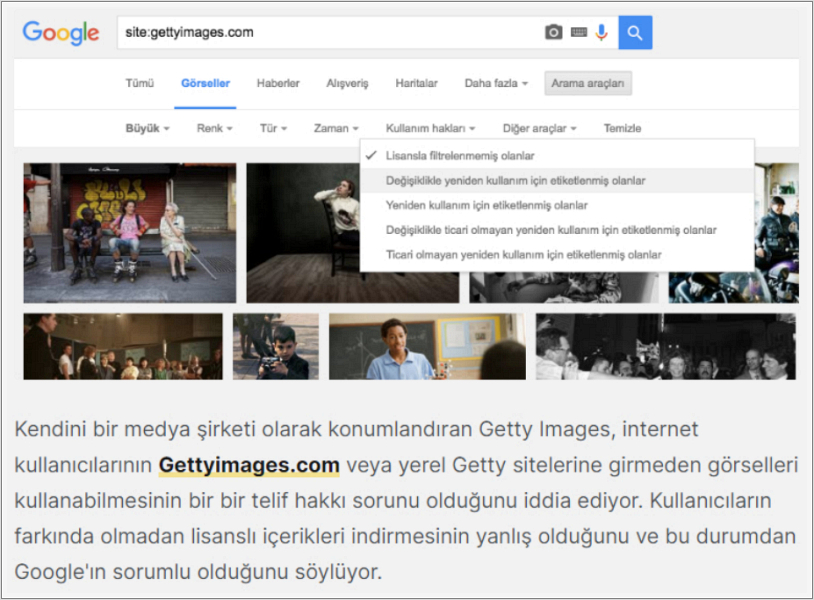Click the Google logo
814x600 pixels.
pos(61,33)
